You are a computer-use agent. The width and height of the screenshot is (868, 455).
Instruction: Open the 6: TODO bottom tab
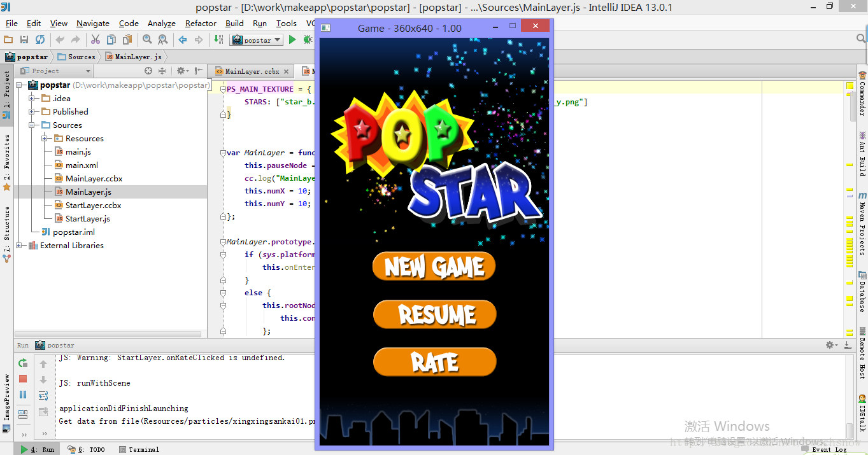click(x=87, y=449)
